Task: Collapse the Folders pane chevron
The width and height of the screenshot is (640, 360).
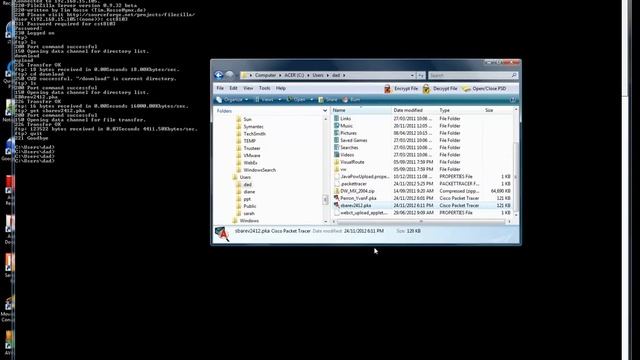Action: (x=325, y=111)
